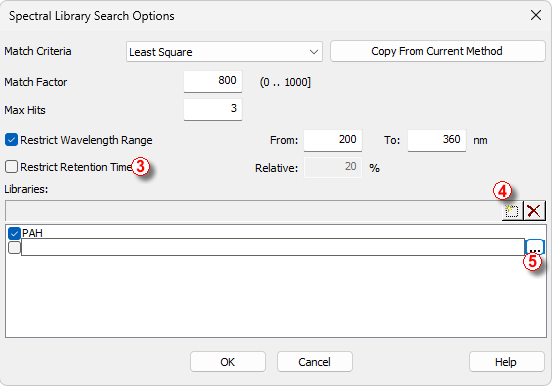Click the To wavelength field with 360
This screenshot has height=386, width=552.
coord(437,141)
